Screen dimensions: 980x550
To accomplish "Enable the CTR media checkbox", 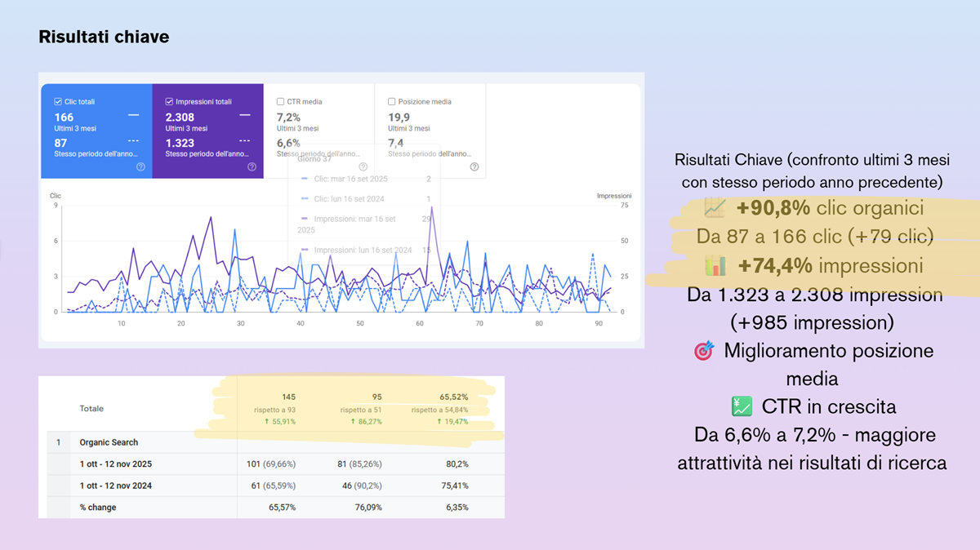I will click(280, 102).
